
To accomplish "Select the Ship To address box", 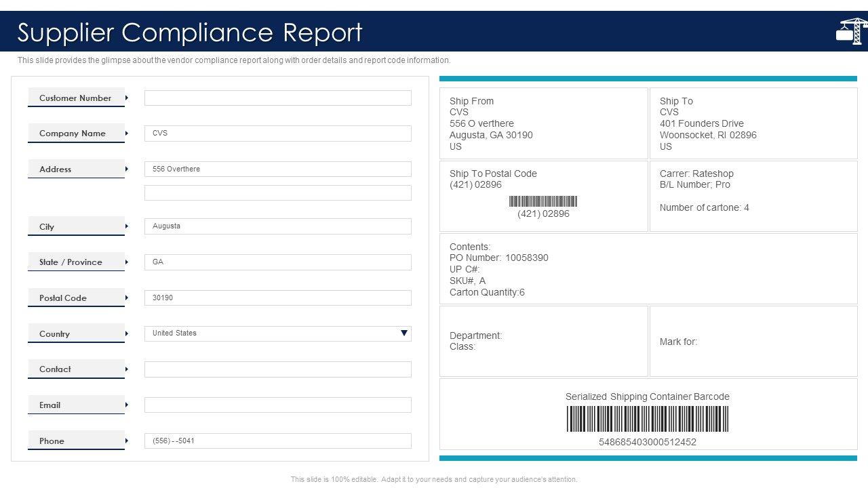I will coord(753,123).
